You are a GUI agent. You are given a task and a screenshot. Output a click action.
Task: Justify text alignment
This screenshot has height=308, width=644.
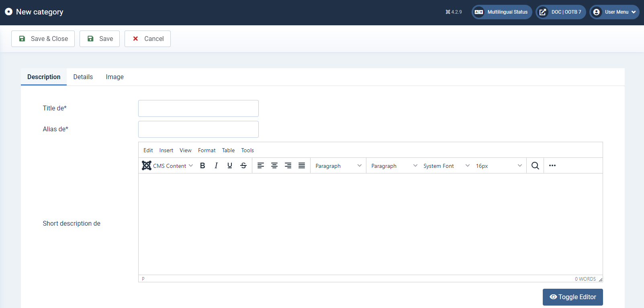pos(302,165)
